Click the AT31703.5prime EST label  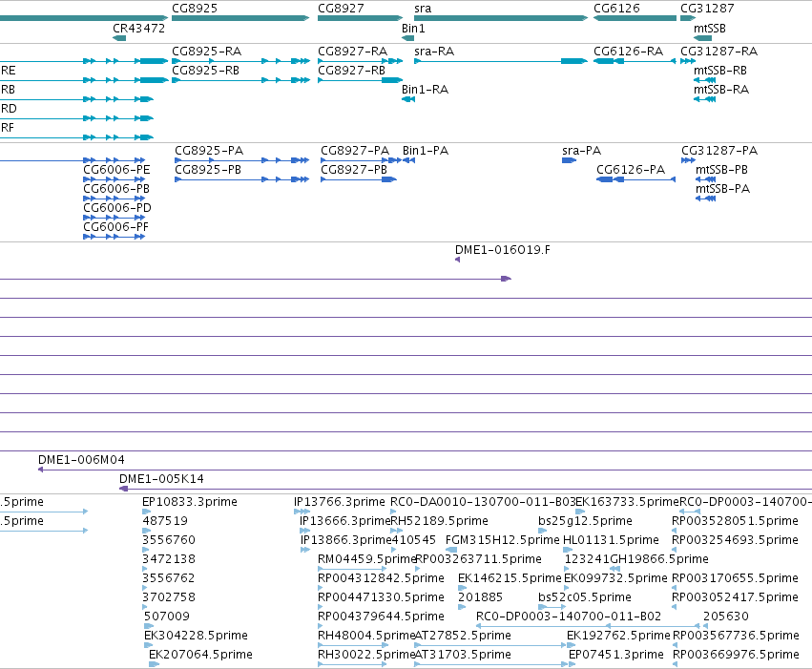(463, 655)
